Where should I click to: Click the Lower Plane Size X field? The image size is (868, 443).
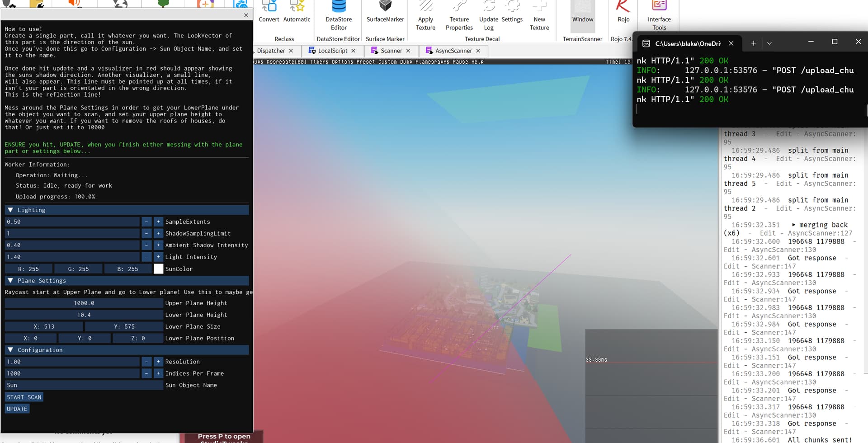tap(44, 326)
